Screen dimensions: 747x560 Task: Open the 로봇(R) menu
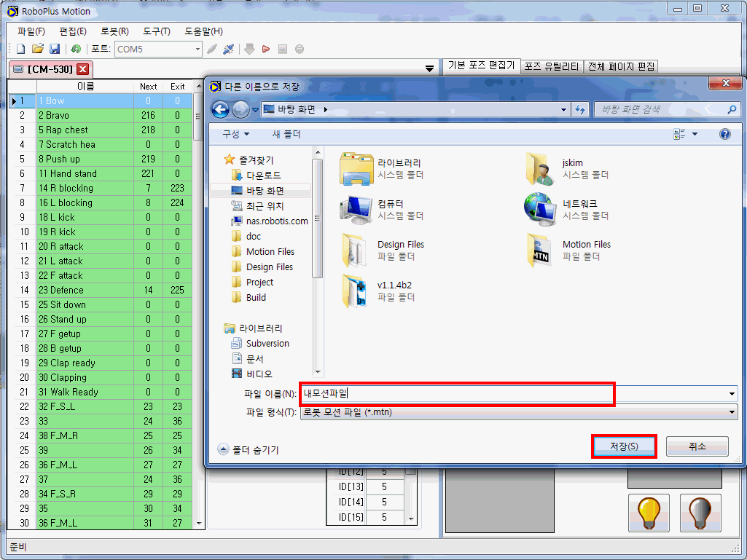(x=114, y=31)
